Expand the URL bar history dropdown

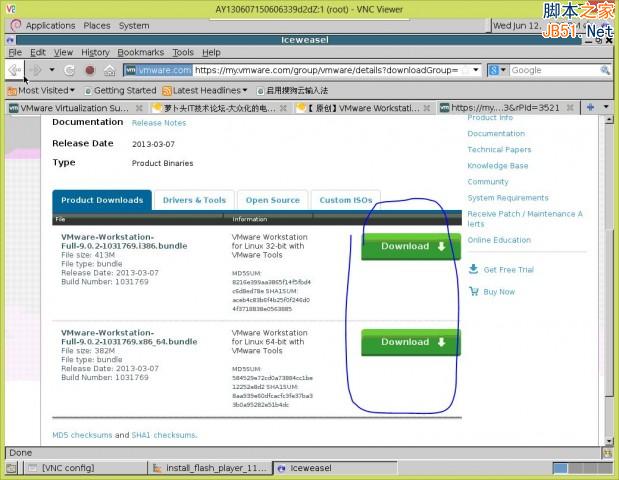point(476,70)
